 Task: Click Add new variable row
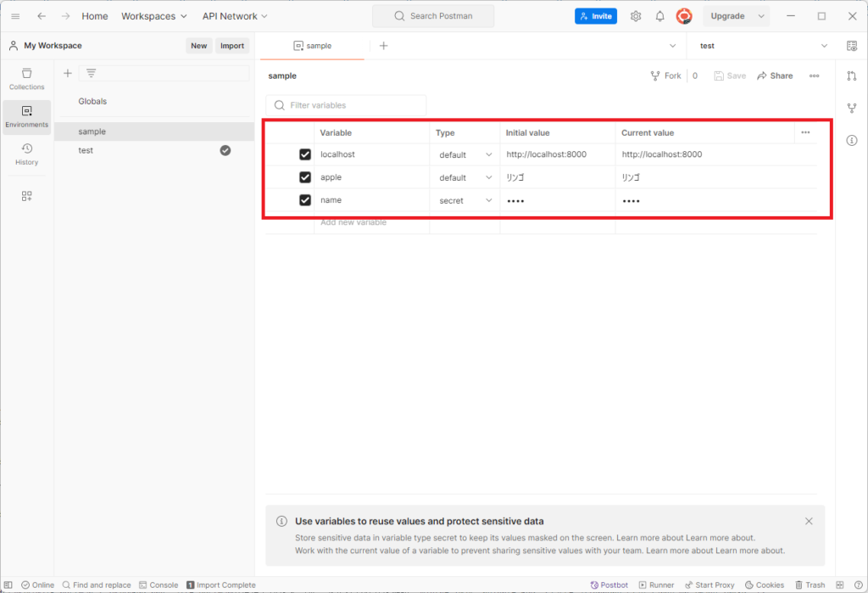pyautogui.click(x=353, y=222)
